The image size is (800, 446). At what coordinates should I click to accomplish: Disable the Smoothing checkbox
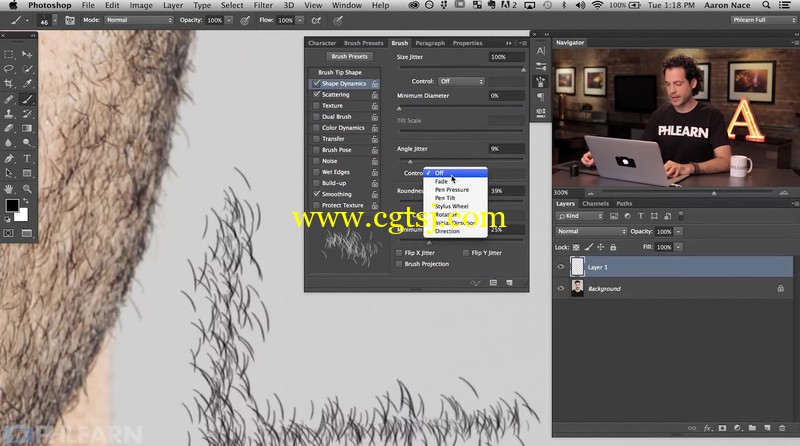point(316,194)
